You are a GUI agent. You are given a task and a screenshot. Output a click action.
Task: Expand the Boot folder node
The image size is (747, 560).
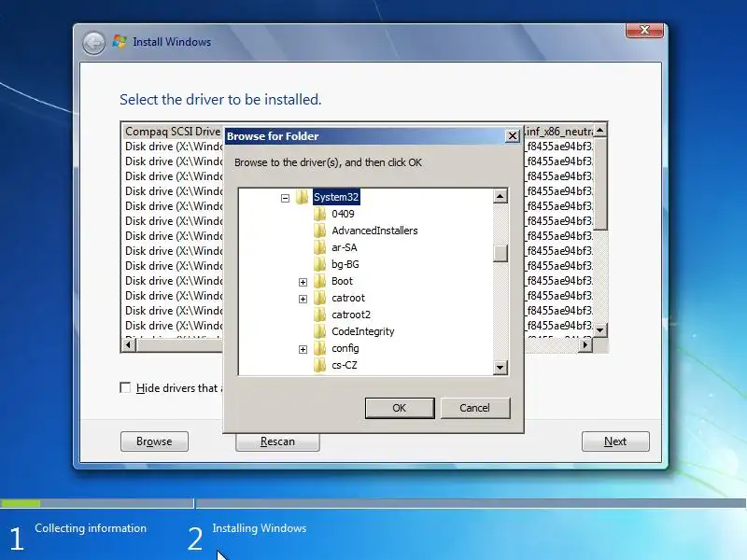click(x=303, y=282)
